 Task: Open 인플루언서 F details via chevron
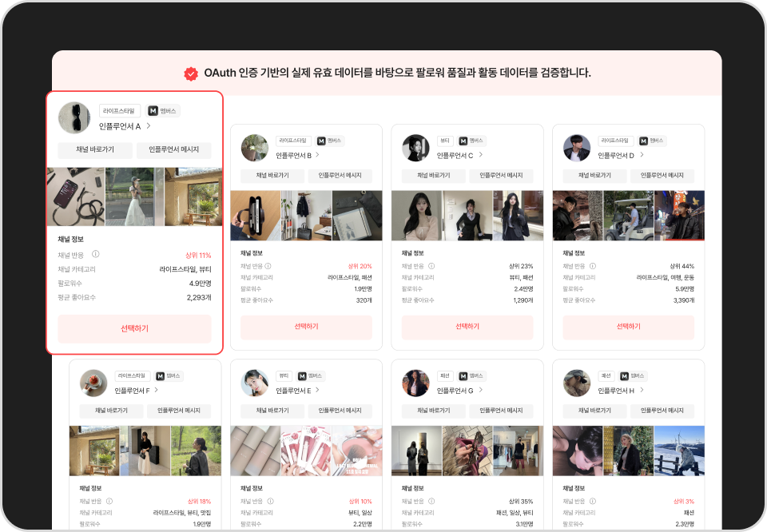click(x=156, y=390)
